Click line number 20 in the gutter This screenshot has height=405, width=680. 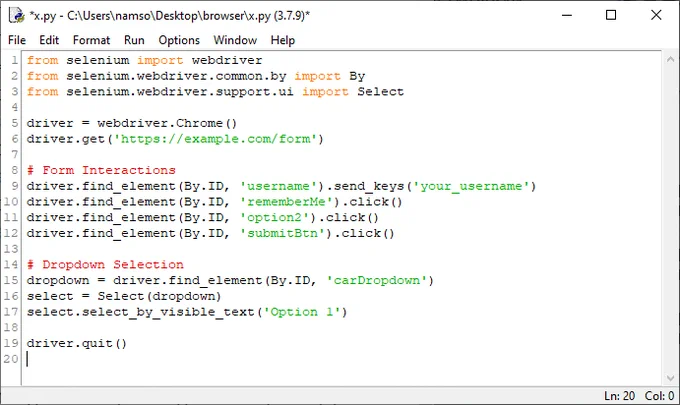pyautogui.click(x=11, y=359)
